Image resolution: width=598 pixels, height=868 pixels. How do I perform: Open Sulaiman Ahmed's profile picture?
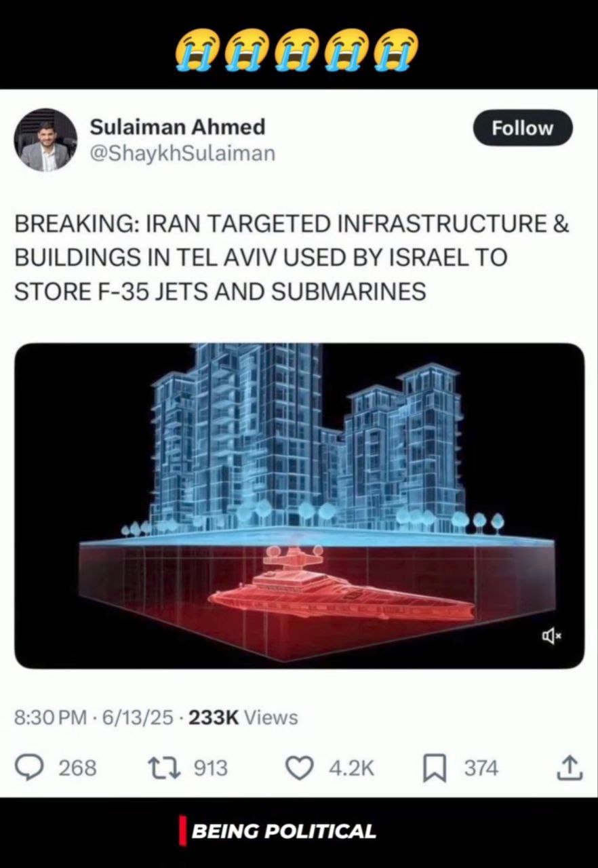[x=45, y=140]
